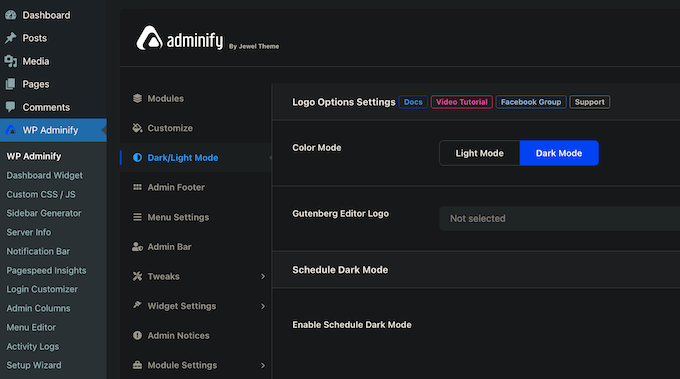680x379 pixels.
Task: Switch to Light Mode
Action: [480, 153]
